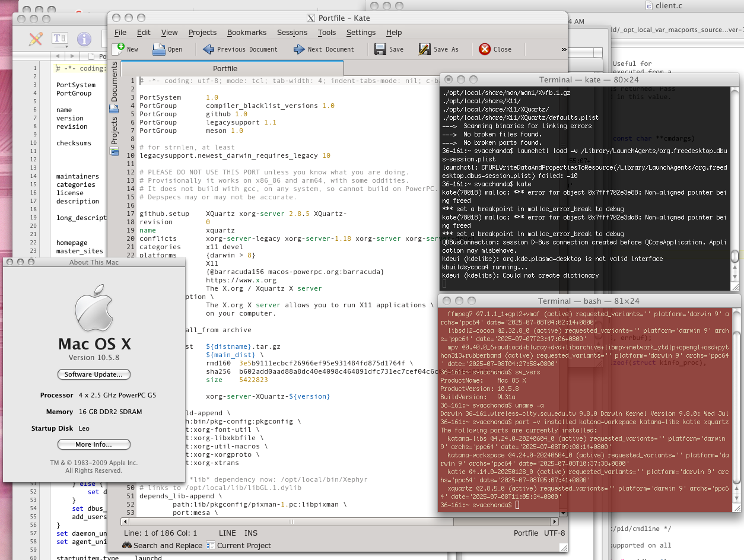Toggle the INS insert mode indicator
Screen dimensions: 744x560
[251, 533]
